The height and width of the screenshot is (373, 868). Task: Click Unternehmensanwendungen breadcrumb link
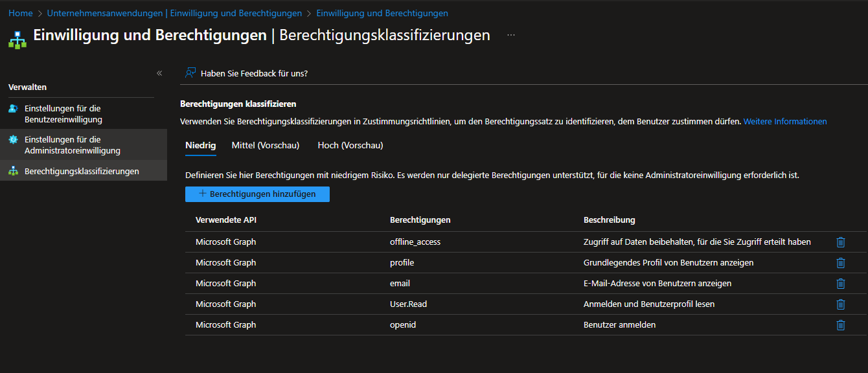coord(174,14)
